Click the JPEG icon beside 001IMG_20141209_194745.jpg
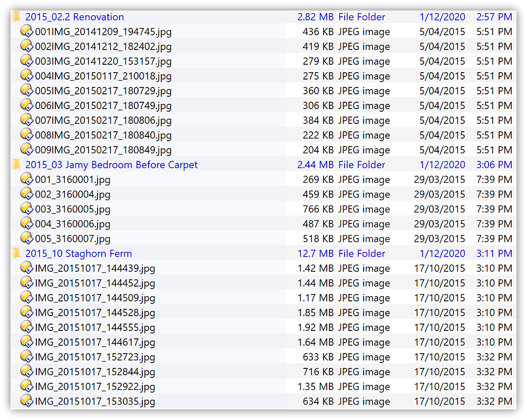527x420 pixels. tap(26, 32)
